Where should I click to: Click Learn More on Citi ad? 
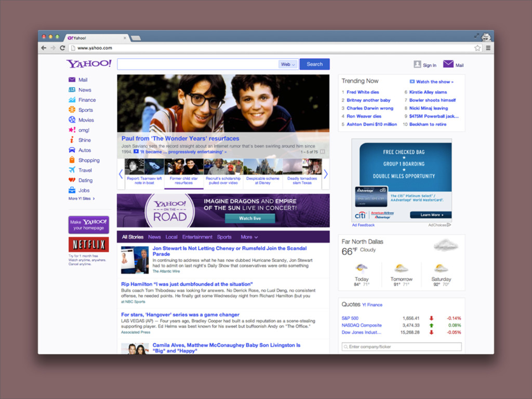[431, 215]
